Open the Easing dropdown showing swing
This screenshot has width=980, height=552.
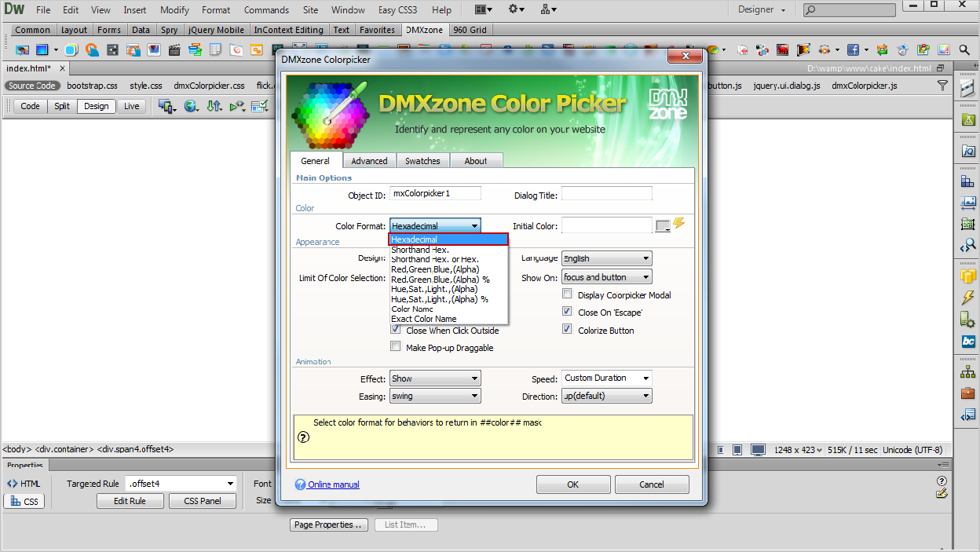(435, 397)
